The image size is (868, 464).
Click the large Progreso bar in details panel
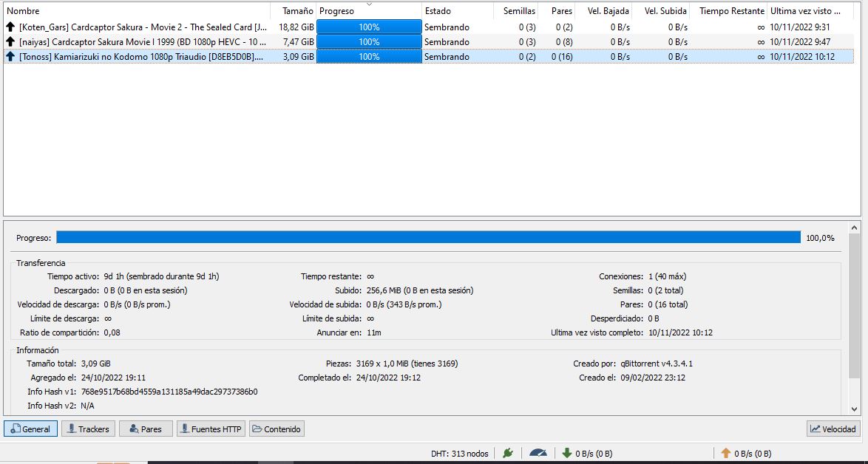(429, 237)
